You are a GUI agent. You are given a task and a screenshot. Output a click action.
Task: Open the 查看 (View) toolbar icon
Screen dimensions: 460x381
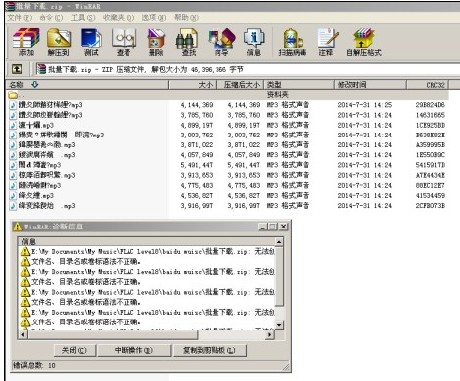click(x=124, y=42)
